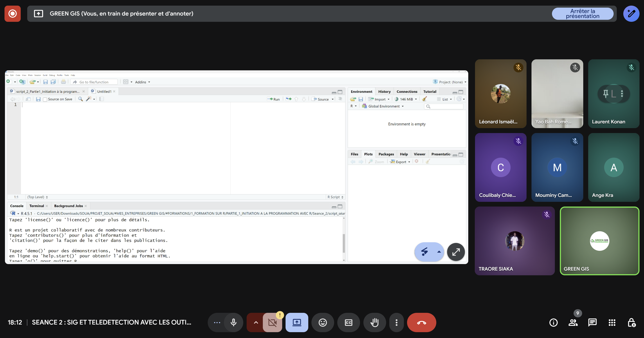This screenshot has width=644, height=338.
Task: Raise hand in the meeting
Action: click(x=374, y=322)
